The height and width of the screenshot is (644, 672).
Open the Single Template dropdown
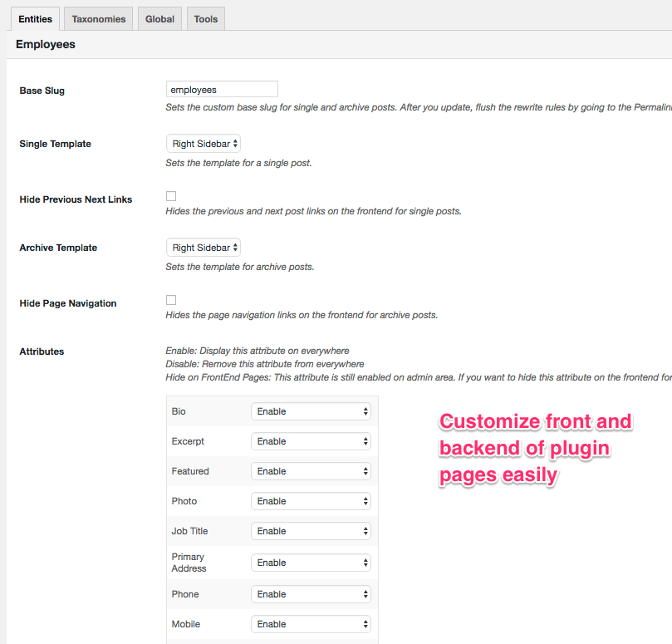(x=204, y=144)
